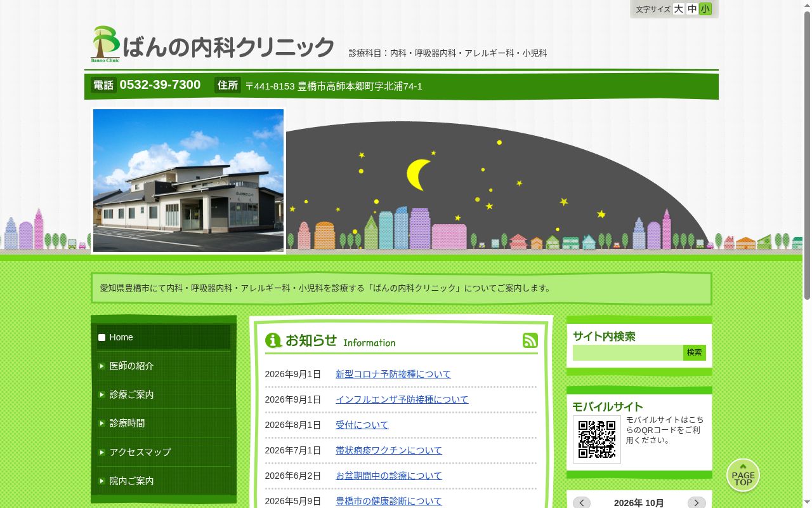Open 豊橋市の健康診断について news link

389,501
